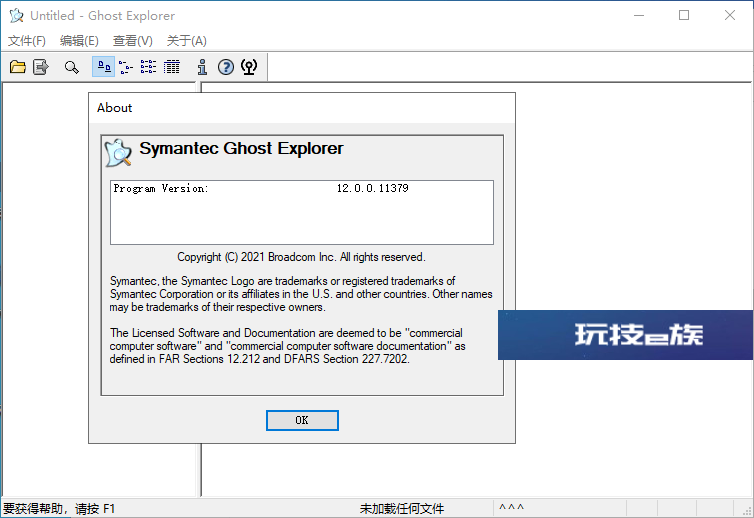Click the Symantec web globe icon
The height and width of the screenshot is (518, 754).
[249, 67]
